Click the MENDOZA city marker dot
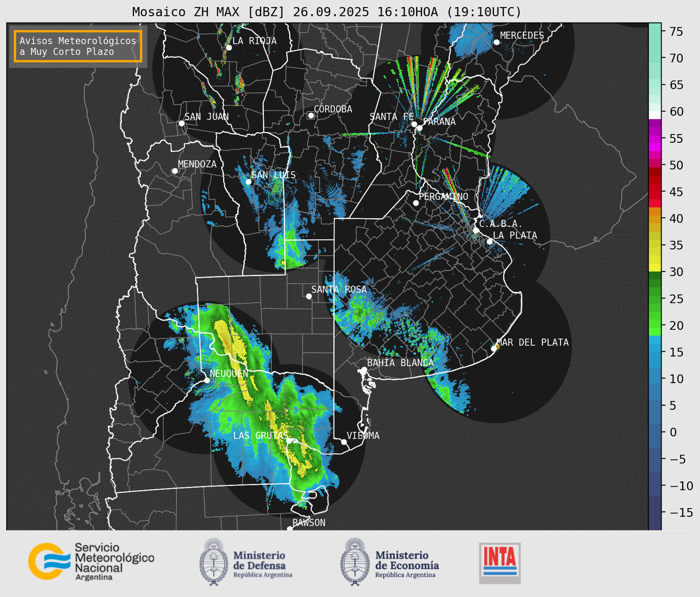 175,171
